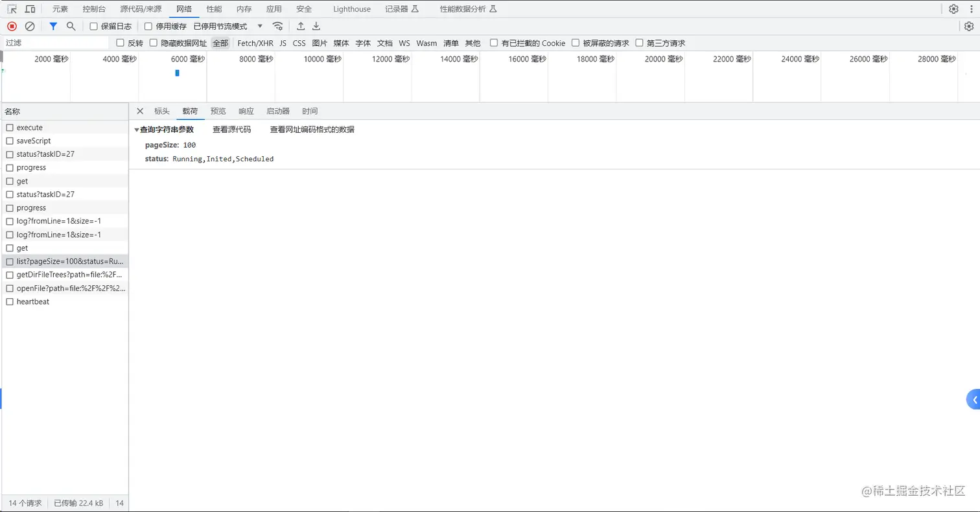This screenshot has width=980, height=512.
Task: Filter requests by JS type
Action: 283,43
